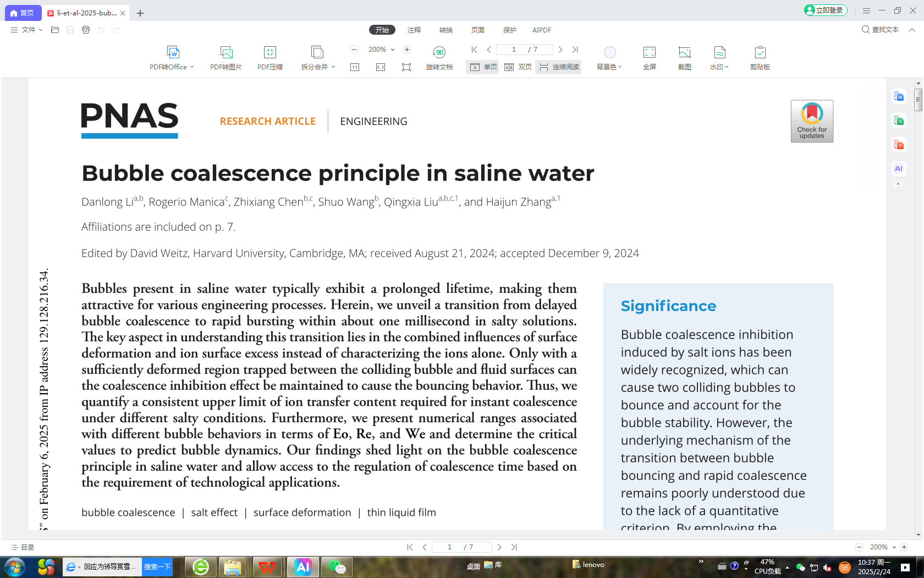The width and height of the screenshot is (924, 578).
Task: Pick the 背景色 background color circle
Action: coord(610,52)
